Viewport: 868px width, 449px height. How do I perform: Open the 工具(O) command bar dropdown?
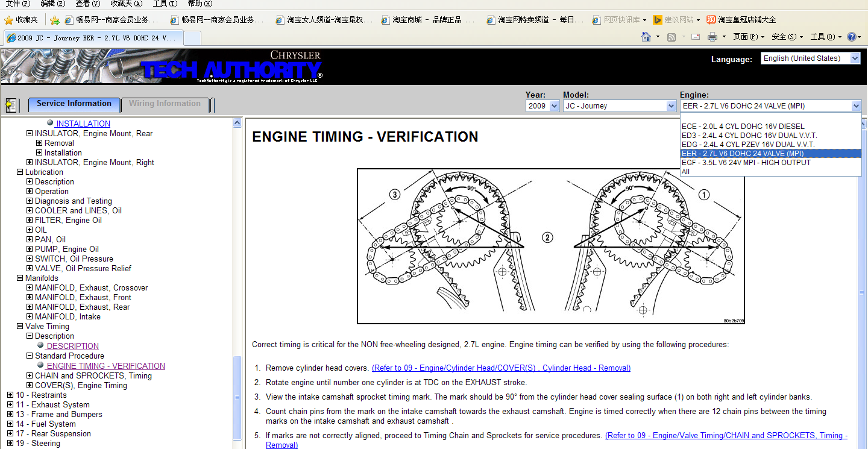(826, 37)
